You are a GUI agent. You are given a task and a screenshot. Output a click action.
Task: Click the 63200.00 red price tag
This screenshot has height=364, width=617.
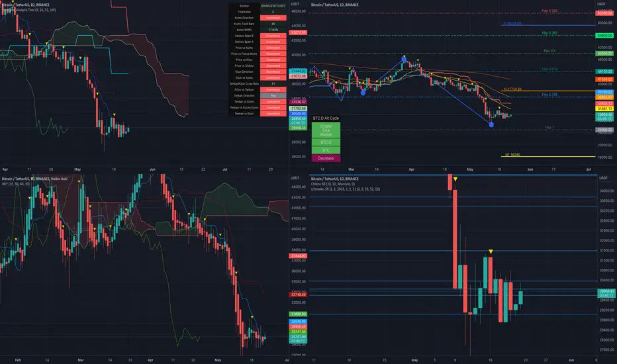(x=605, y=13)
